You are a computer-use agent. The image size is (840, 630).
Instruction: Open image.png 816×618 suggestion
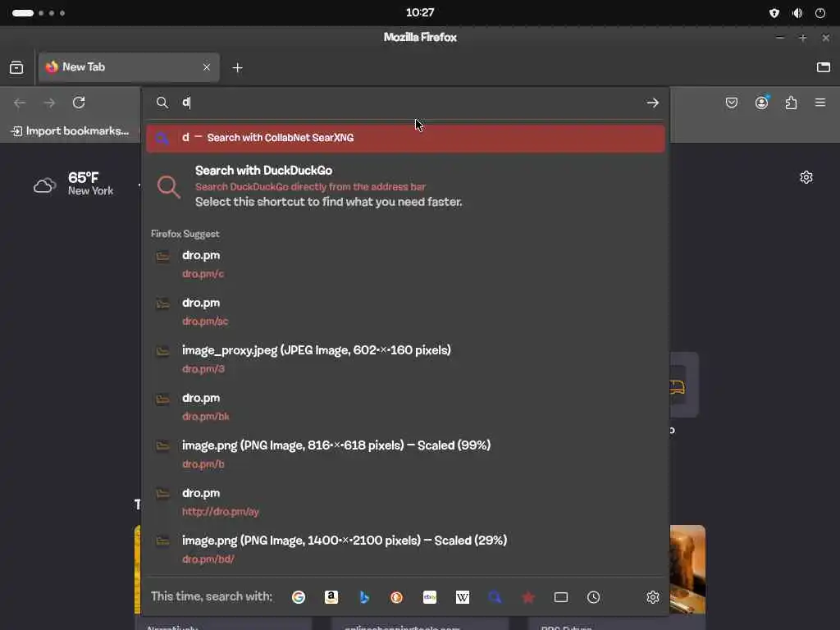[405, 454]
